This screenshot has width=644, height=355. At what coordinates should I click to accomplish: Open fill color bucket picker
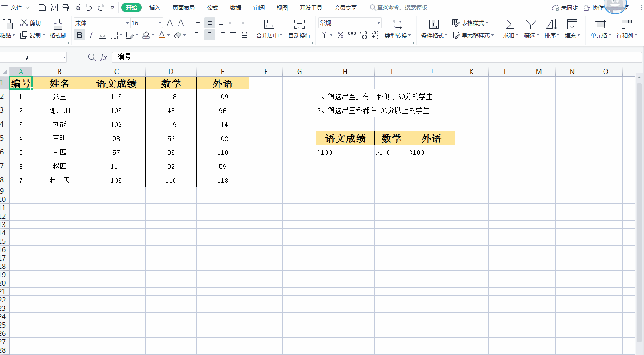(x=146, y=35)
